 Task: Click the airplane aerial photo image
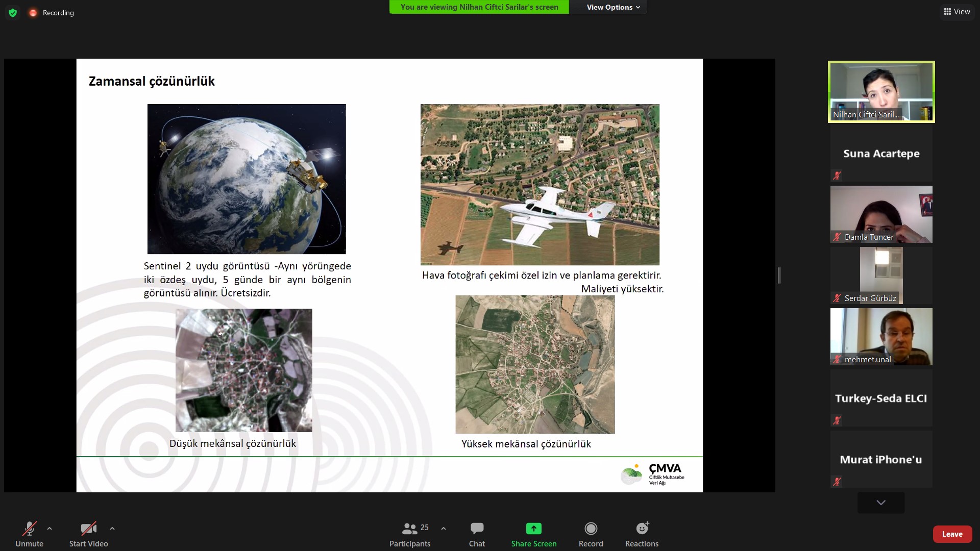pyautogui.click(x=540, y=185)
